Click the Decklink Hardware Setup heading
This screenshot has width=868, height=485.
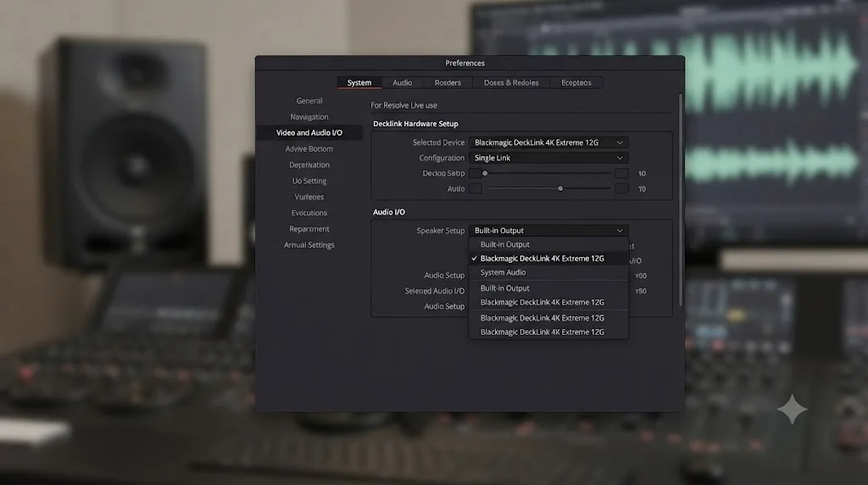[x=415, y=124]
